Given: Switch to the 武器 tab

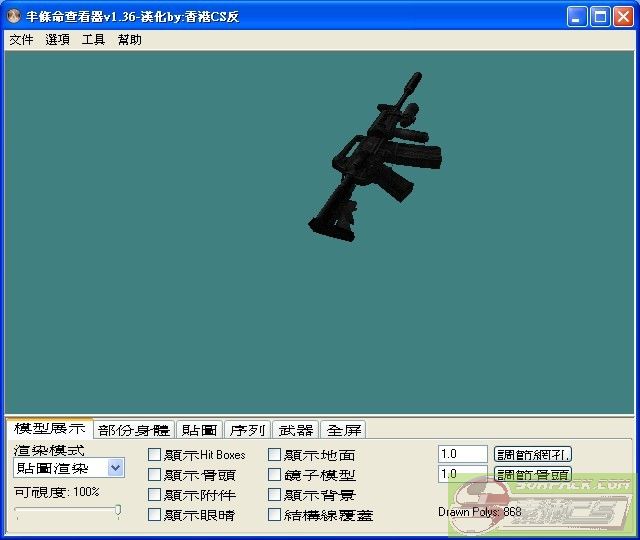Looking at the screenshot, I should 295,430.
